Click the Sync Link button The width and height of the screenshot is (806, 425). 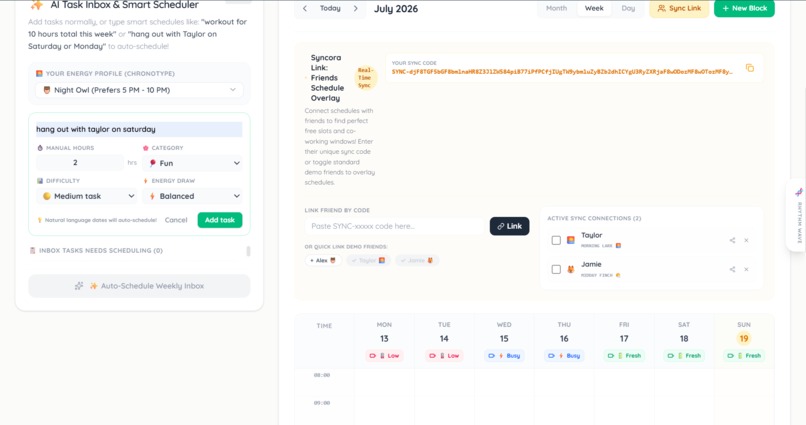click(679, 8)
